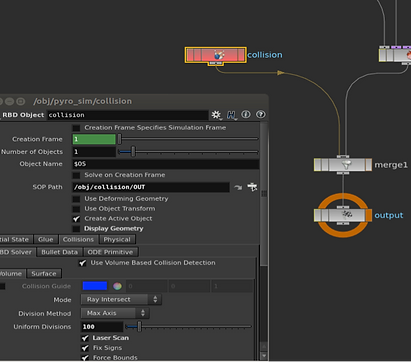
Task: Click the collision node output connector
Action: (216, 63)
